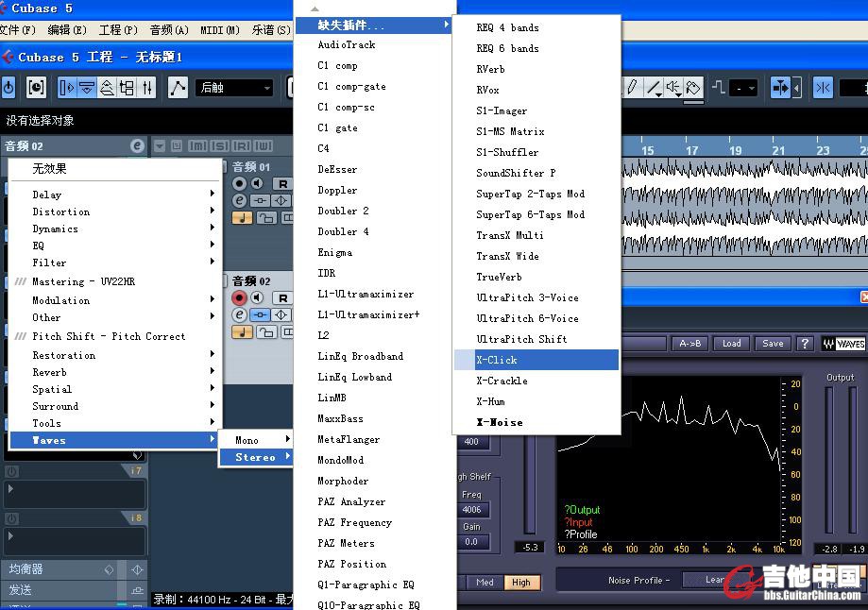Open the 工程(P) menu

[x=118, y=30]
